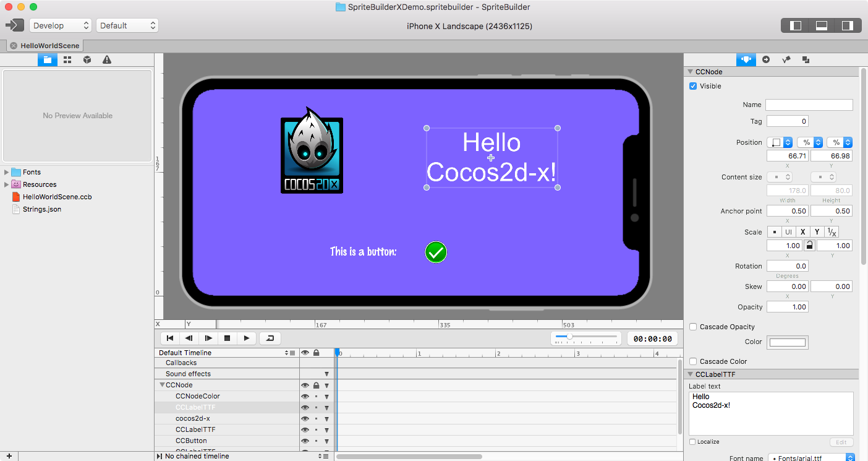
Task: Collapse the CCLabelTTF inspector section
Action: click(691, 374)
